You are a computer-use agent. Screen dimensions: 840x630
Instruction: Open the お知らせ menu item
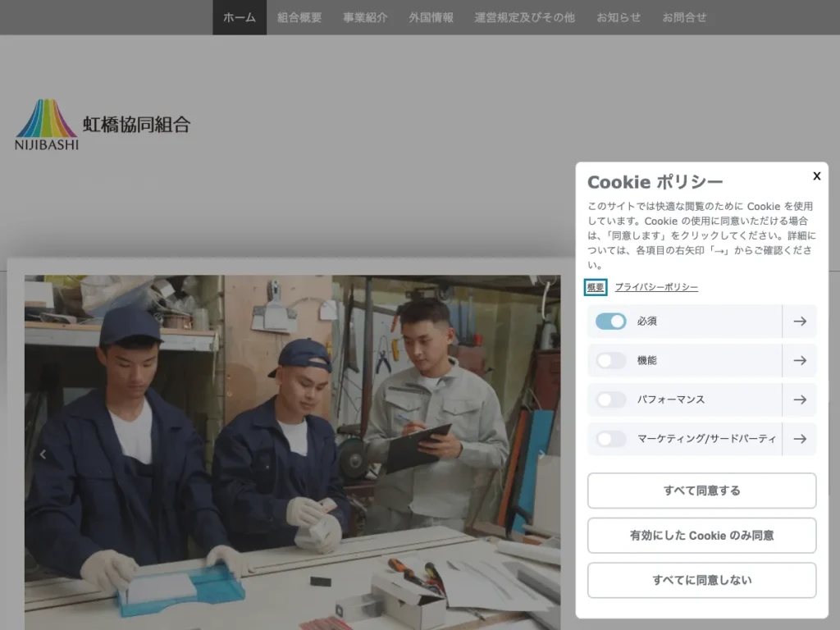[619, 17]
